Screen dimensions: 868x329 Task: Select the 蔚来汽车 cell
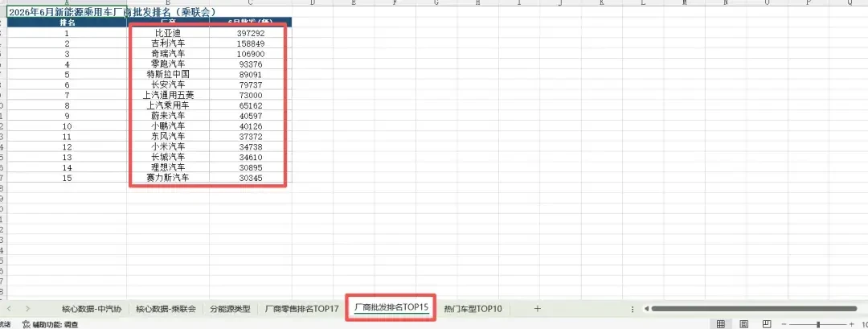tap(168, 116)
